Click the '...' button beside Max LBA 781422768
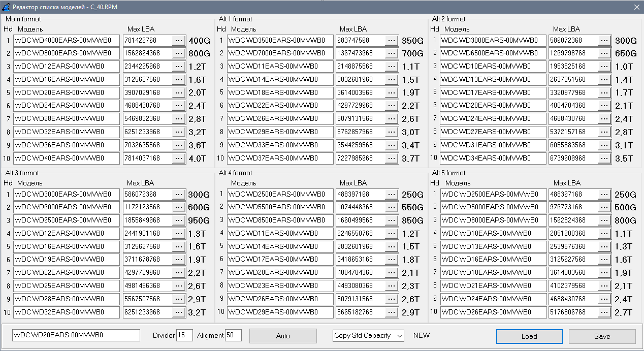This screenshot has width=644, height=351. (x=179, y=40)
